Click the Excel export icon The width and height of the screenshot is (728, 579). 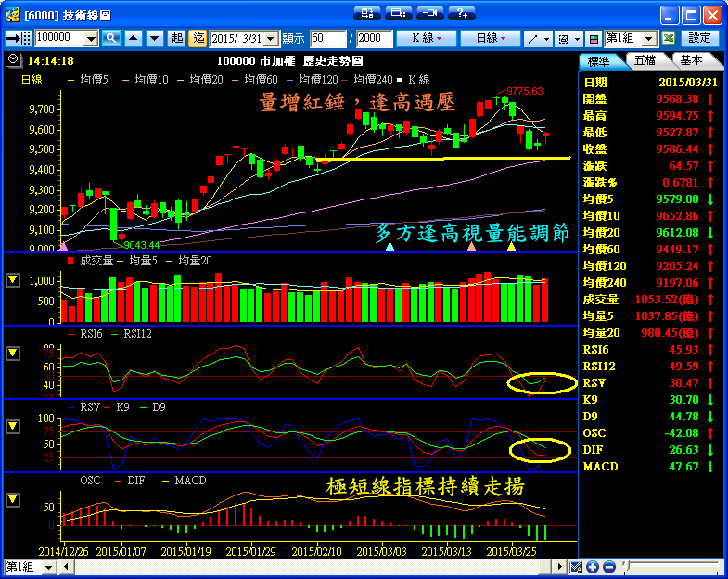tap(668, 38)
